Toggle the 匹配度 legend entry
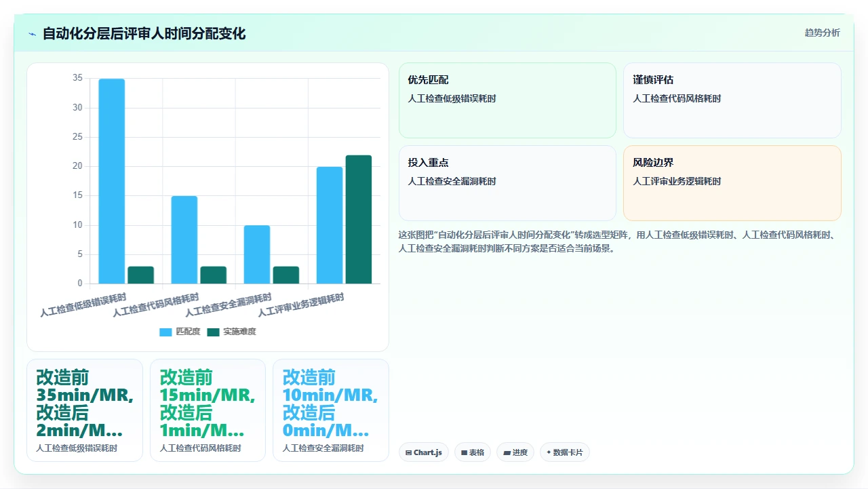Viewport: 868px width, 489px height. [x=180, y=332]
